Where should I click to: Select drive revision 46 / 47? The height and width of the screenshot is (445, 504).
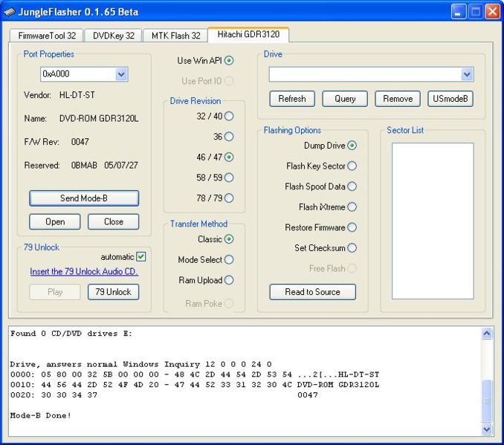[229, 157]
